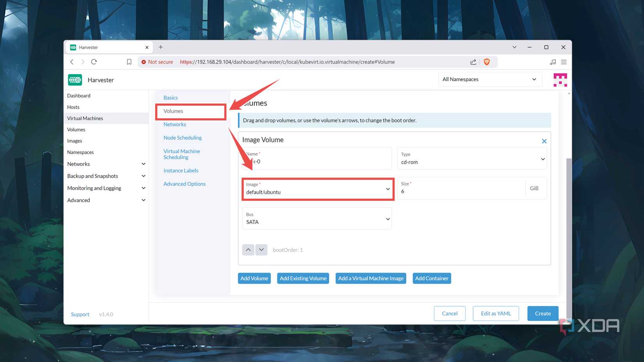This screenshot has height=362, width=644.
Task: Open a new browser tab with plus
Action: 160,47
